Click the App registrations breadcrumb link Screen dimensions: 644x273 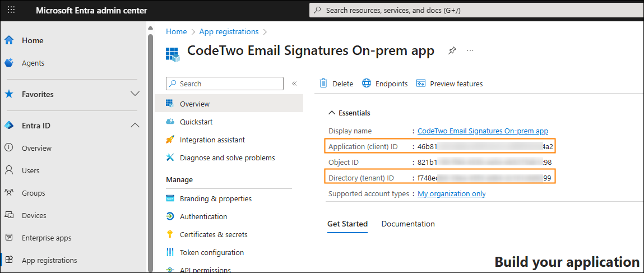pos(229,31)
